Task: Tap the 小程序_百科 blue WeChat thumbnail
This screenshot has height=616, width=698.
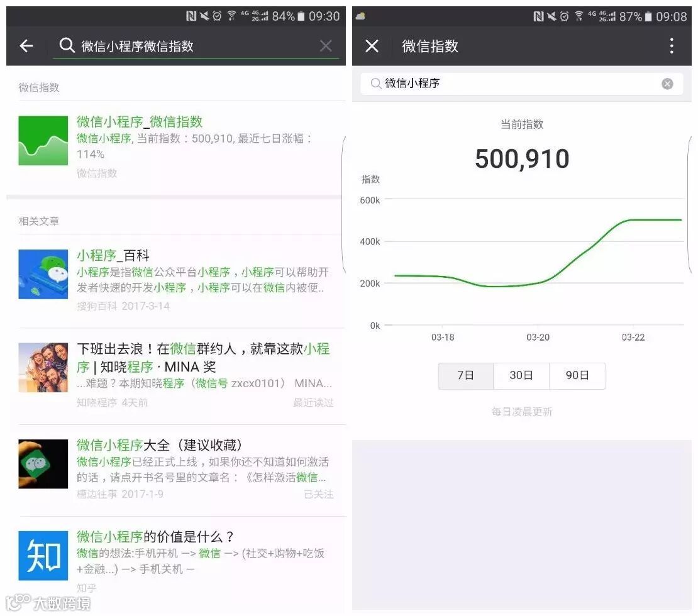Action: 43,274
